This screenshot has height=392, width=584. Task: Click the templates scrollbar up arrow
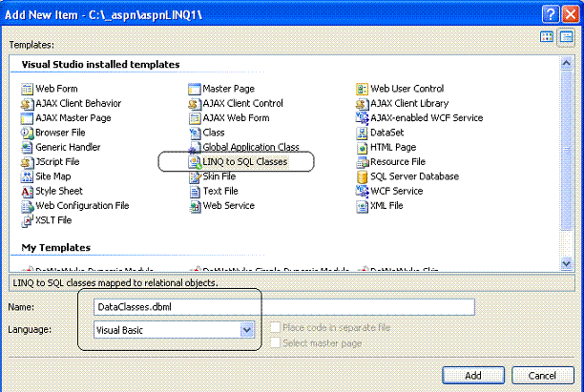[566, 63]
